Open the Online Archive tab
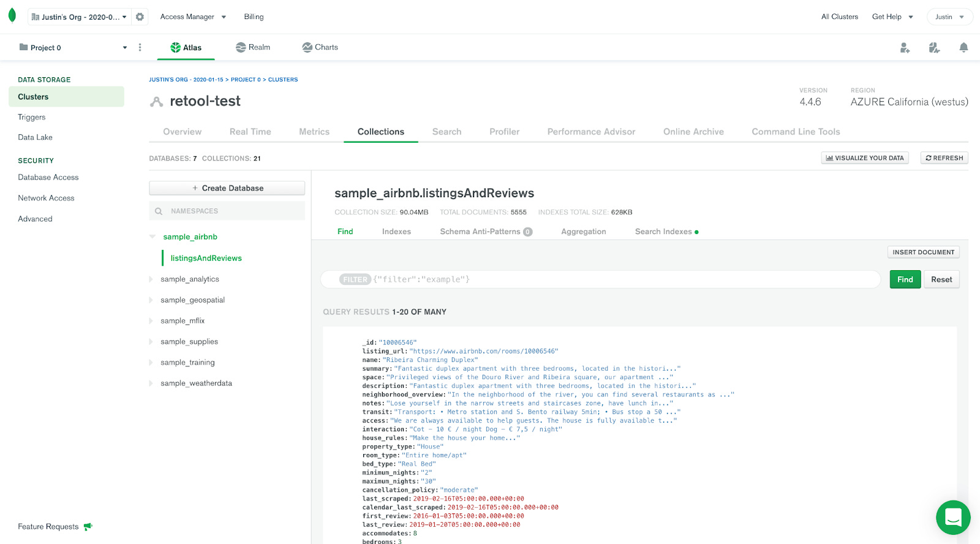 point(693,132)
